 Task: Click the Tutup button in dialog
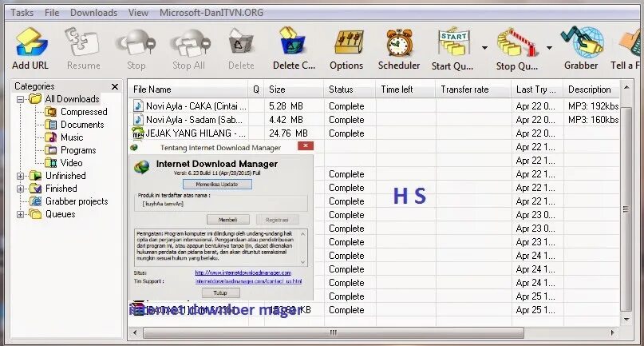point(220,293)
